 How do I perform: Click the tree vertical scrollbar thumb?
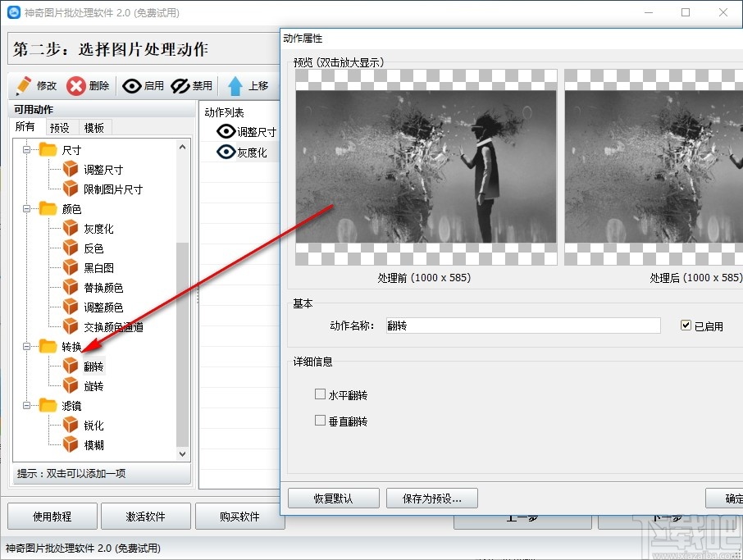[182, 344]
